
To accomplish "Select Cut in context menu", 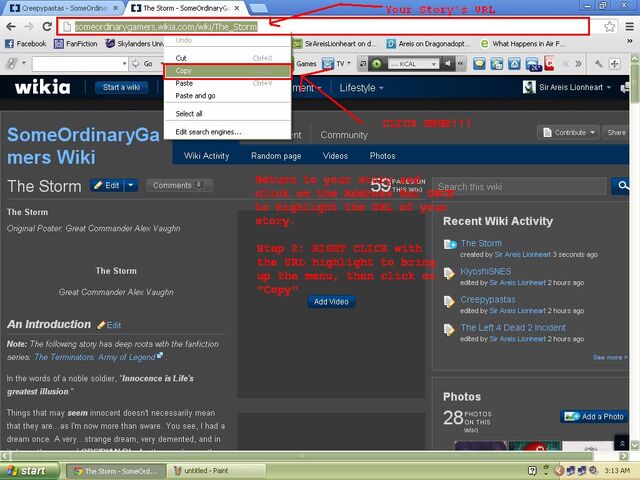I will 228,58.
